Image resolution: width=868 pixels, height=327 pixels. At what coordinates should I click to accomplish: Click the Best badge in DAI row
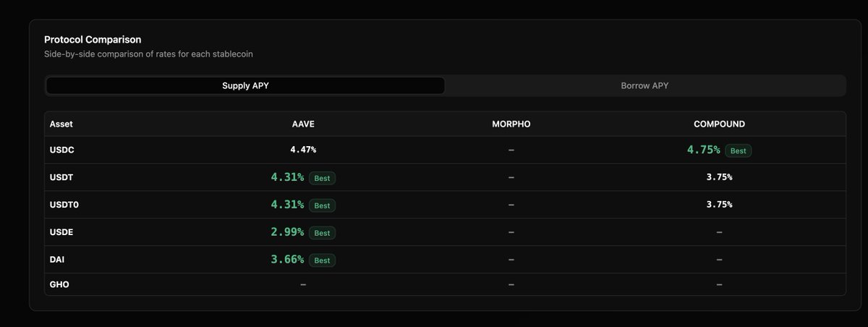(322, 260)
